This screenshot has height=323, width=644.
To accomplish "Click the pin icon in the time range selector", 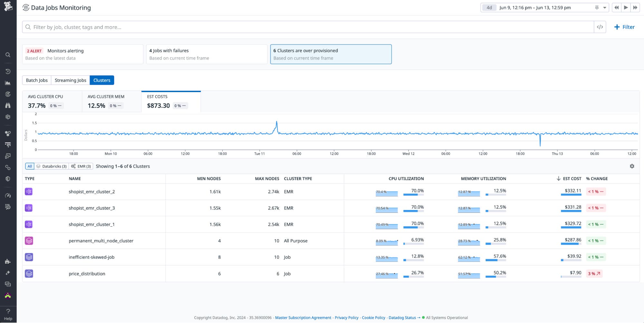I will (x=597, y=8).
